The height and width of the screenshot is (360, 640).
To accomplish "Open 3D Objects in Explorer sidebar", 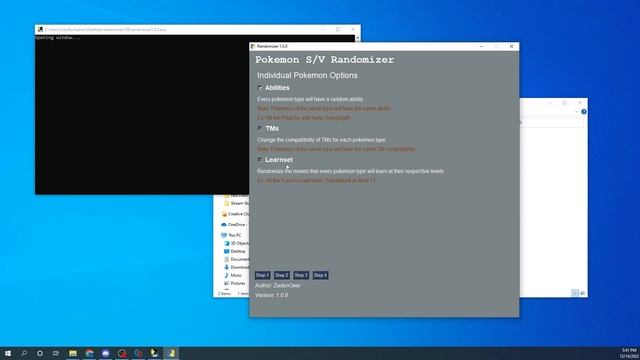I will click(x=236, y=243).
